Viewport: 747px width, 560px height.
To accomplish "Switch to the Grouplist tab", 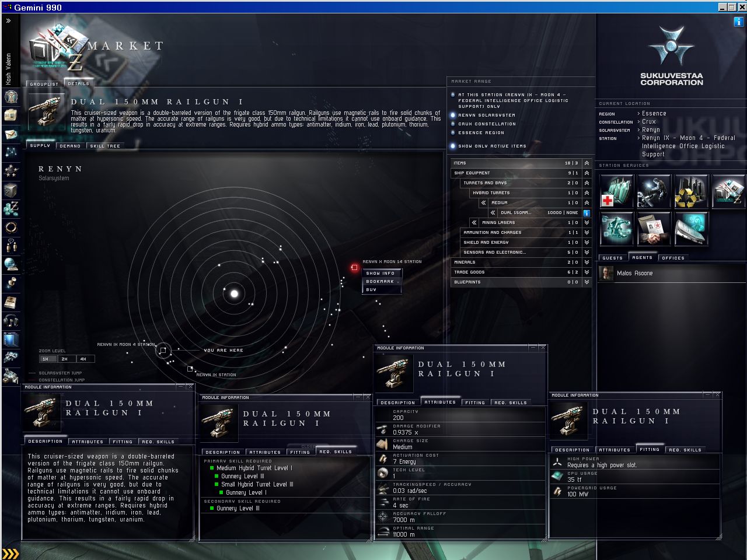I will [44, 84].
